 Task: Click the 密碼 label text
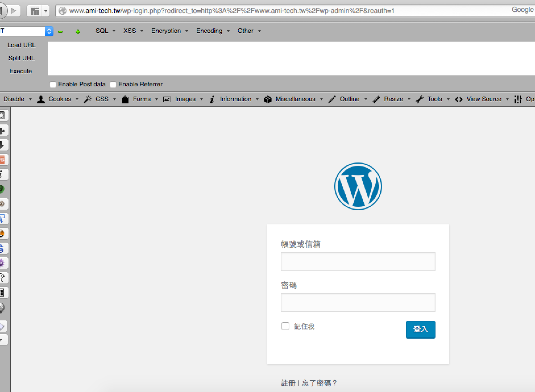[x=289, y=285]
